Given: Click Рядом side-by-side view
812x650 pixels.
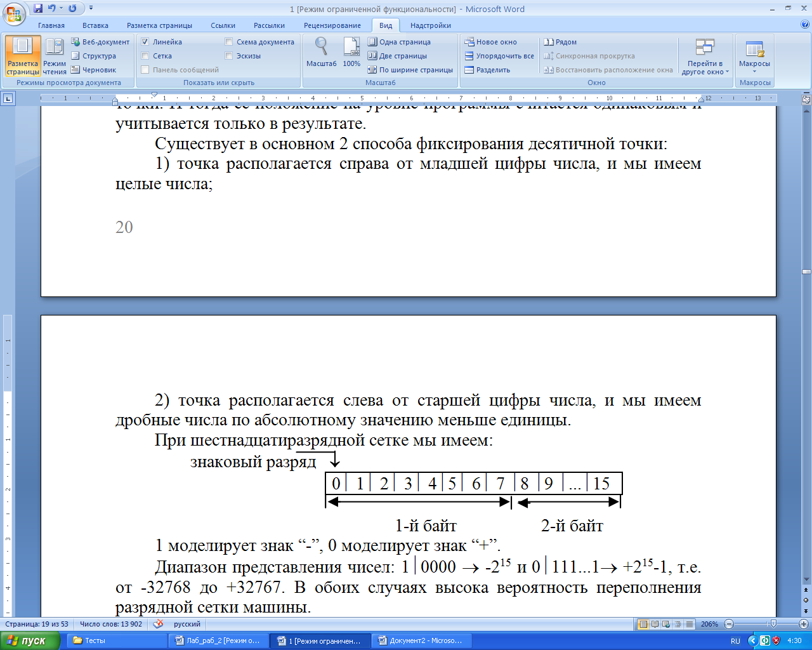Looking at the screenshot, I should point(560,42).
